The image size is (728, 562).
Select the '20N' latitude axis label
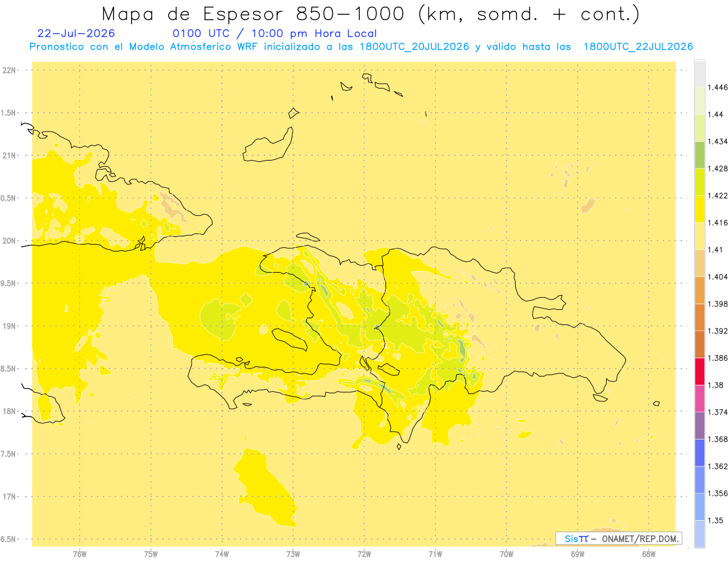pos(8,241)
